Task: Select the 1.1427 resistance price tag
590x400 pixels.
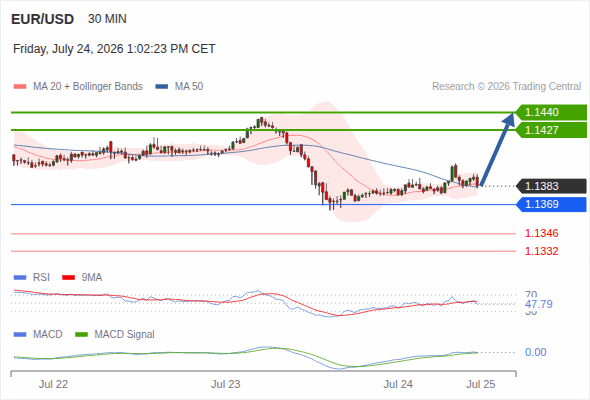Action: (x=551, y=130)
